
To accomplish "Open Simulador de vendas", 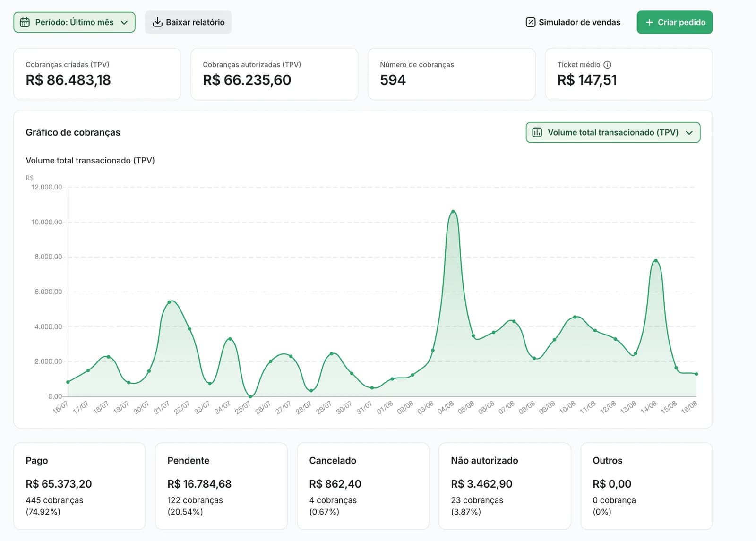I will coord(573,22).
